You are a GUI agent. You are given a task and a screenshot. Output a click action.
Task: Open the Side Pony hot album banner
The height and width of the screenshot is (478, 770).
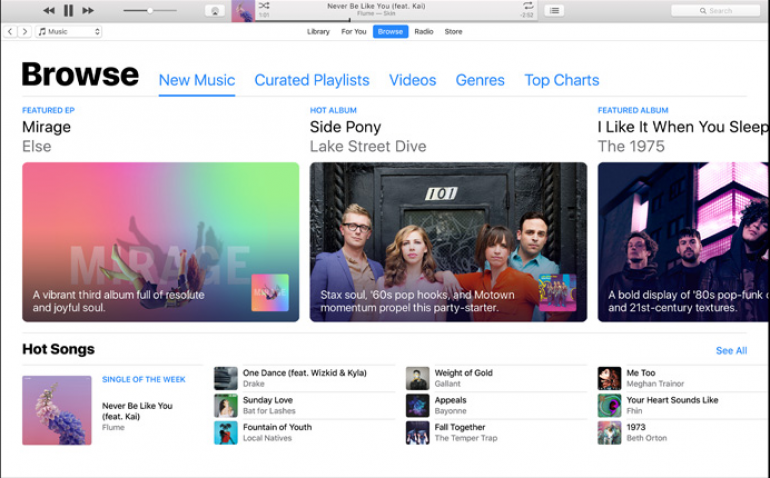pos(448,242)
